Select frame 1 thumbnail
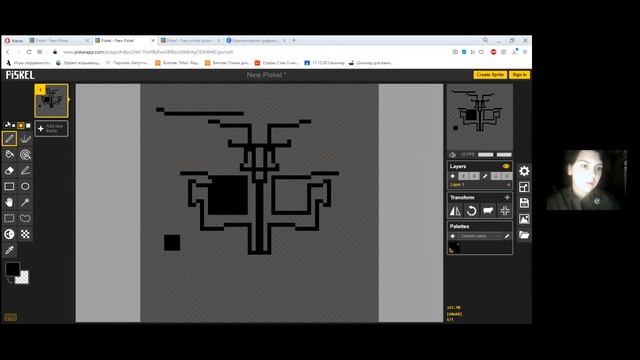The height and width of the screenshot is (360, 640). tap(51, 101)
